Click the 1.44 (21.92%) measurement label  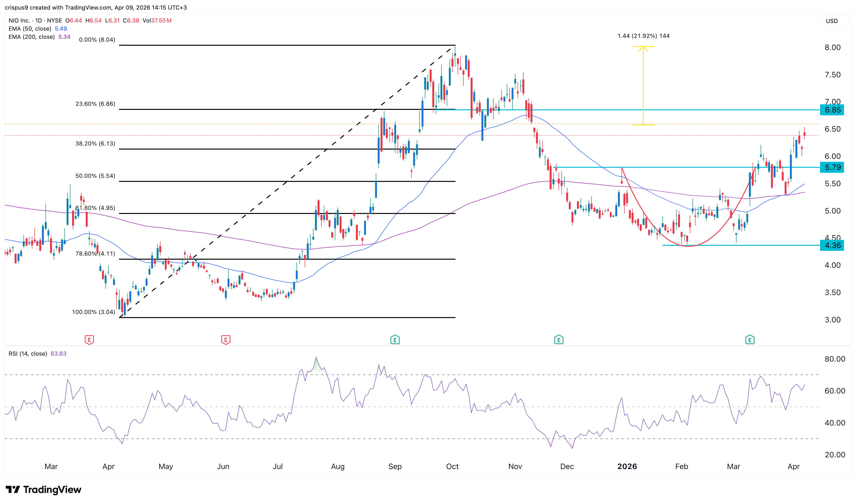coord(643,36)
